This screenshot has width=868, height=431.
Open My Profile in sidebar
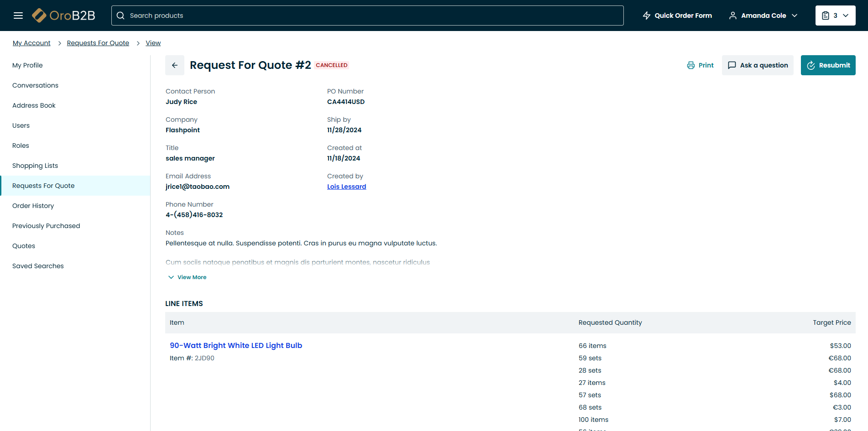point(27,65)
